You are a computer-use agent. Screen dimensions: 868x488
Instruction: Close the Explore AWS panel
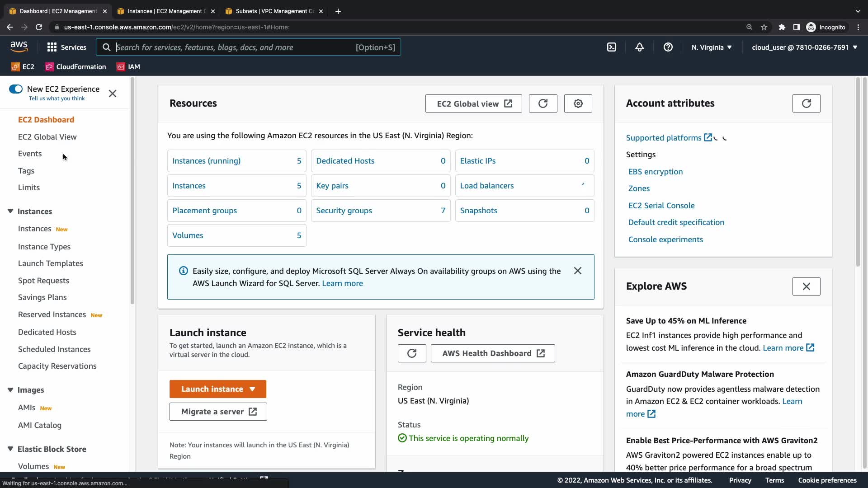(806, 286)
